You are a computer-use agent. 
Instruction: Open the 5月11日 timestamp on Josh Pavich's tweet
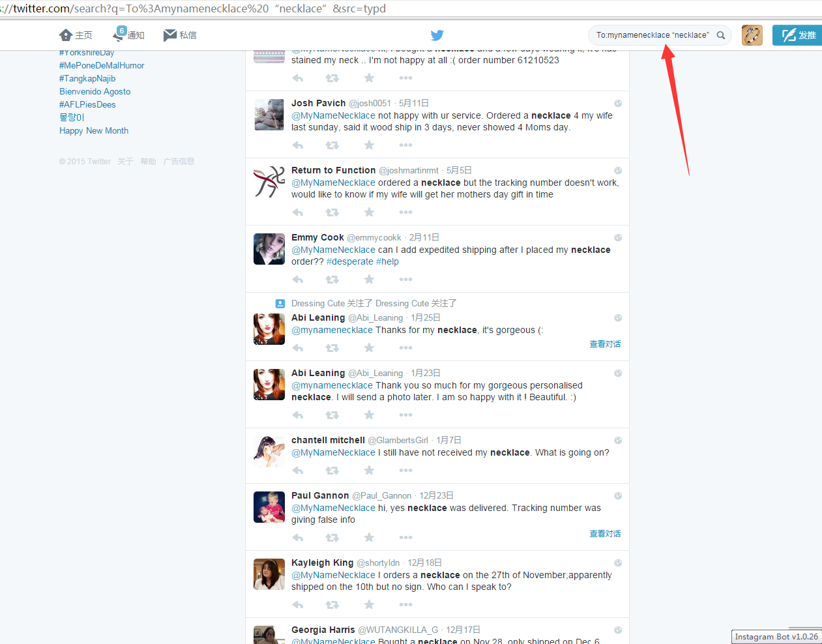click(x=414, y=103)
